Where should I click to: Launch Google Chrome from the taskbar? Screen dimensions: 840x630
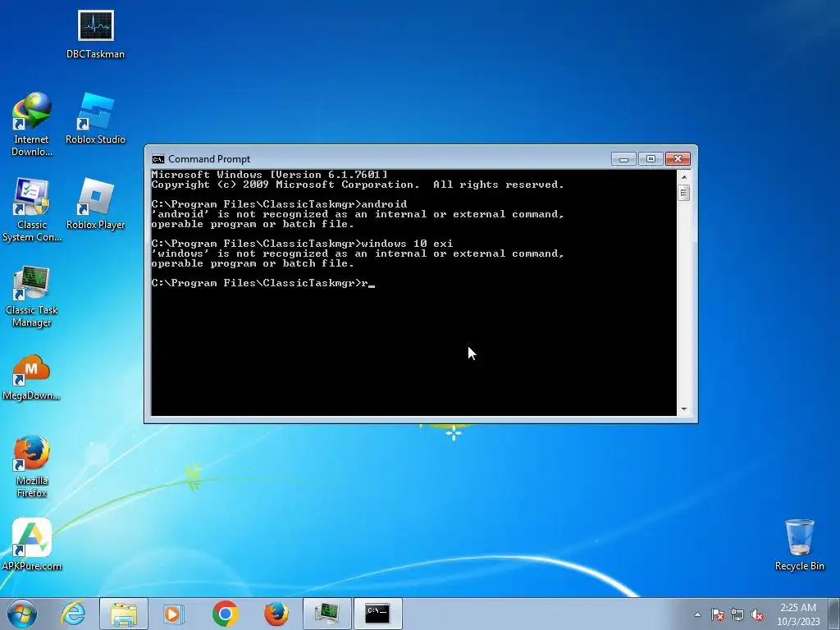pyautogui.click(x=225, y=614)
